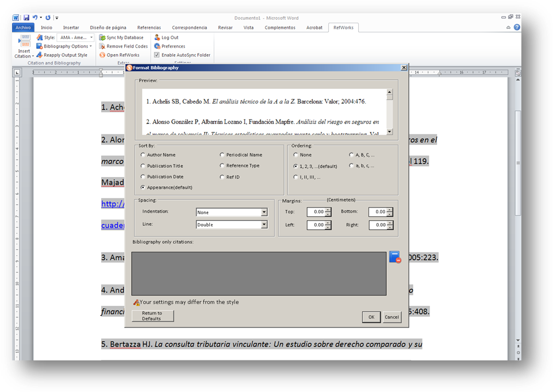This screenshot has width=553, height=392.
Task: Click the Redo icon in toolbar
Action: (48, 18)
